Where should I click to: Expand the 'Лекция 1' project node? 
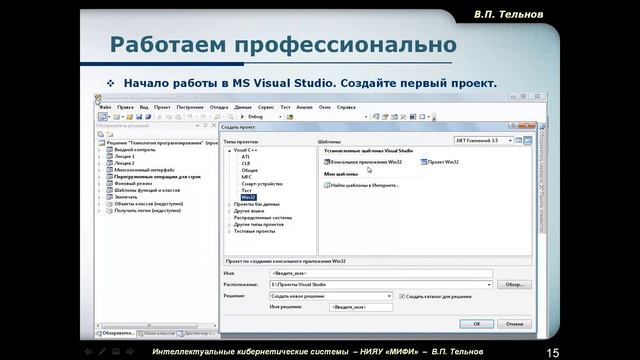pos(99,156)
